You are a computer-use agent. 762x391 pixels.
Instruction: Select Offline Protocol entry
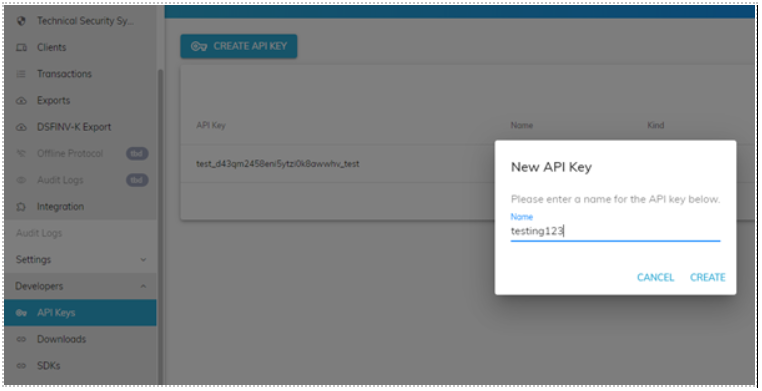(x=80, y=153)
